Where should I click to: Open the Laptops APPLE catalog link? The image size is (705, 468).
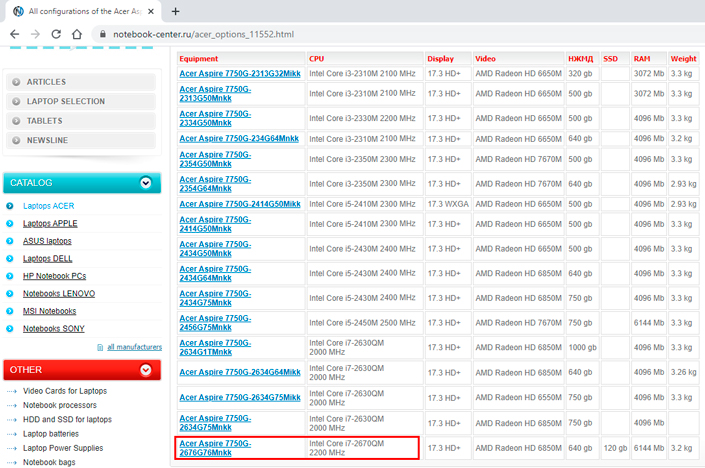coord(50,223)
